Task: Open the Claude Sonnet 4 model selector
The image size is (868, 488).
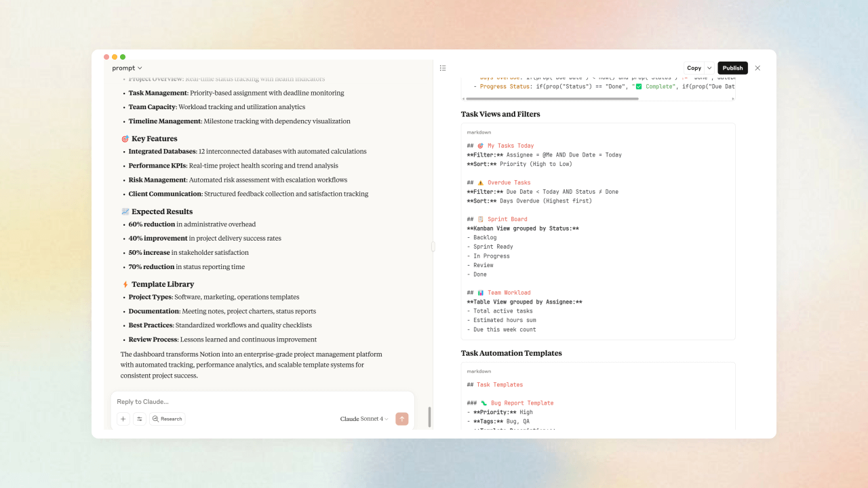Action: [365, 419]
